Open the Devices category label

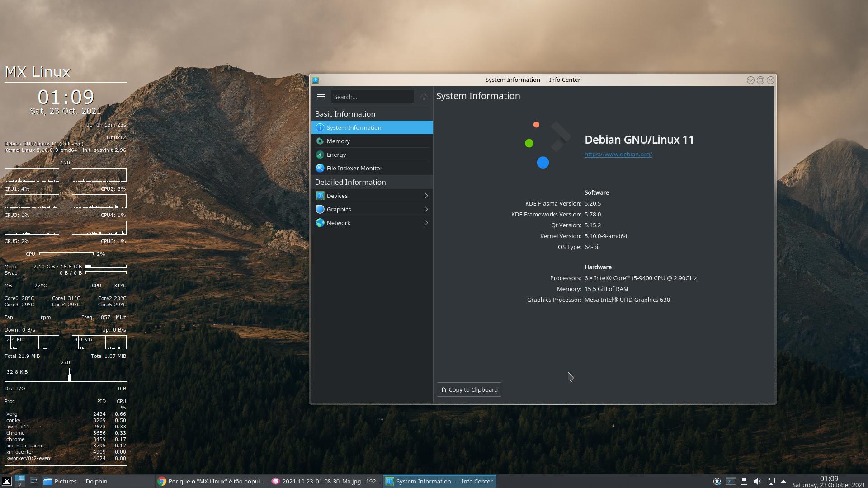coord(337,196)
